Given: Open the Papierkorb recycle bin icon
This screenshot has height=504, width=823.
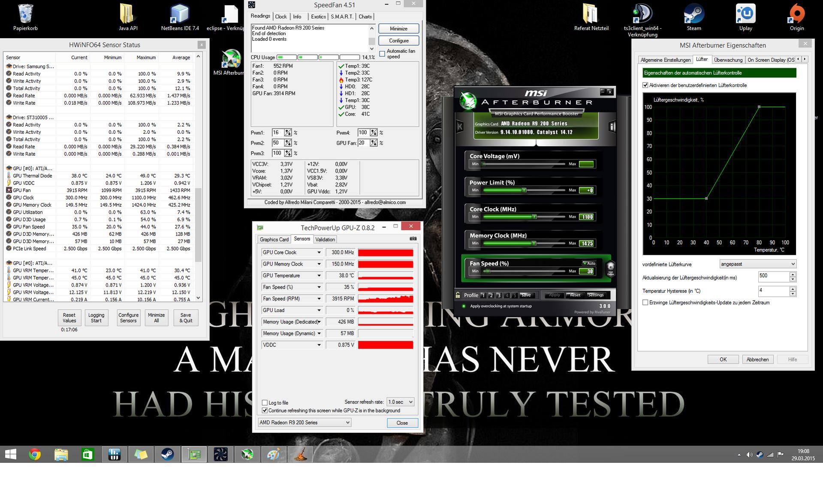Looking at the screenshot, I should [25, 17].
